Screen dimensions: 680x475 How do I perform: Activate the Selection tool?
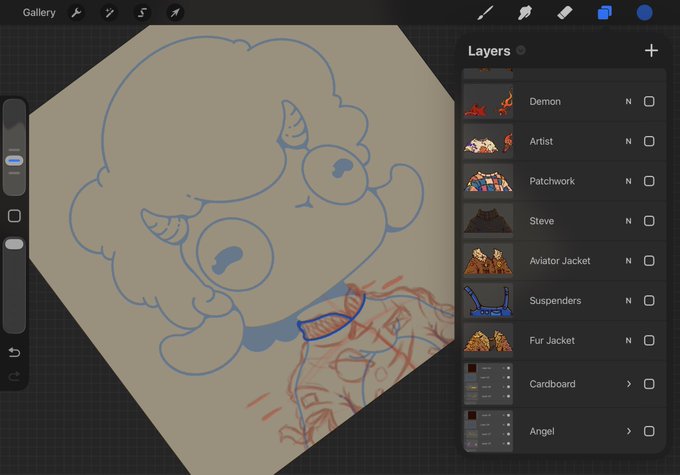click(x=142, y=13)
